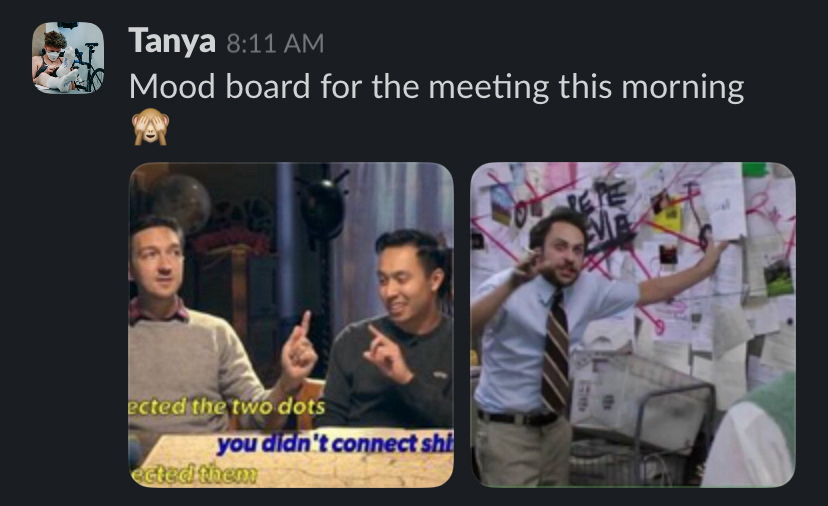Click the yellow "ected the two dots" caption
Image resolution: width=828 pixels, height=506 pixels.
click(227, 407)
